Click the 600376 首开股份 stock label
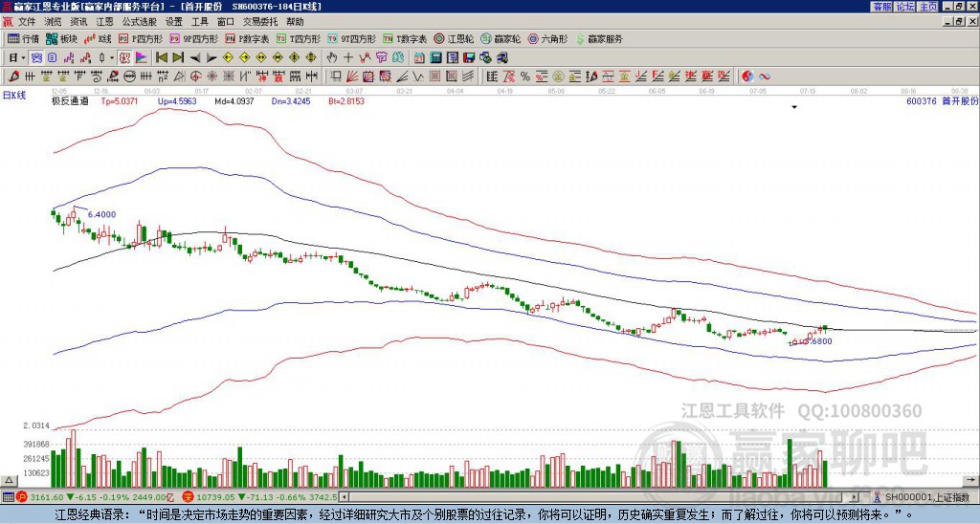This screenshot has height=524, width=980. [x=942, y=100]
